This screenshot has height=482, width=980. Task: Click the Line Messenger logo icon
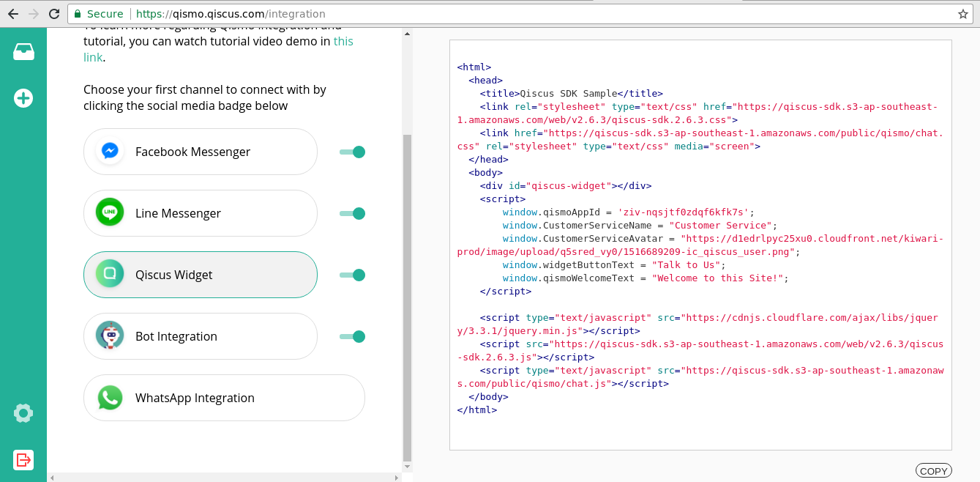[110, 213]
